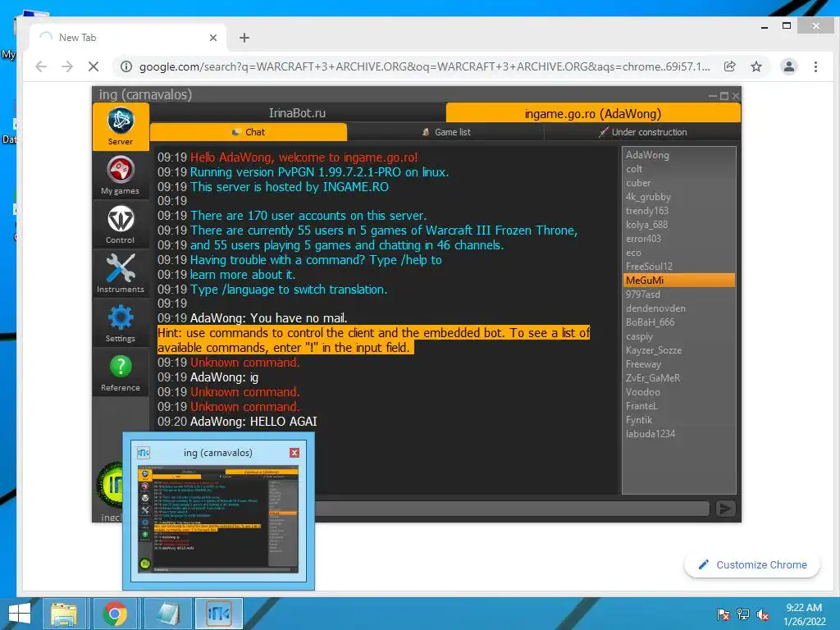Click the Chrome address bar URL

point(424,66)
